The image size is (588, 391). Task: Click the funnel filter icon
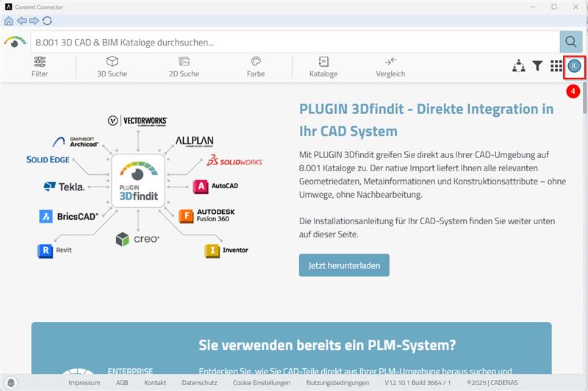537,67
